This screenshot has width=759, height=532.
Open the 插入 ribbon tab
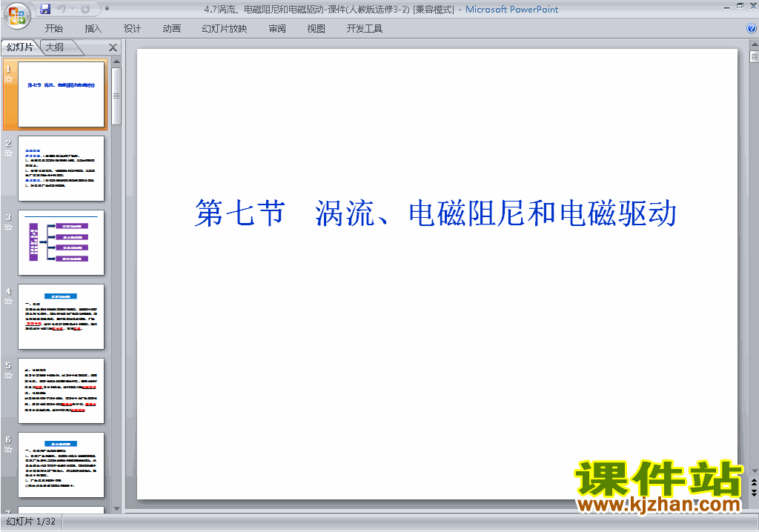pos(93,29)
